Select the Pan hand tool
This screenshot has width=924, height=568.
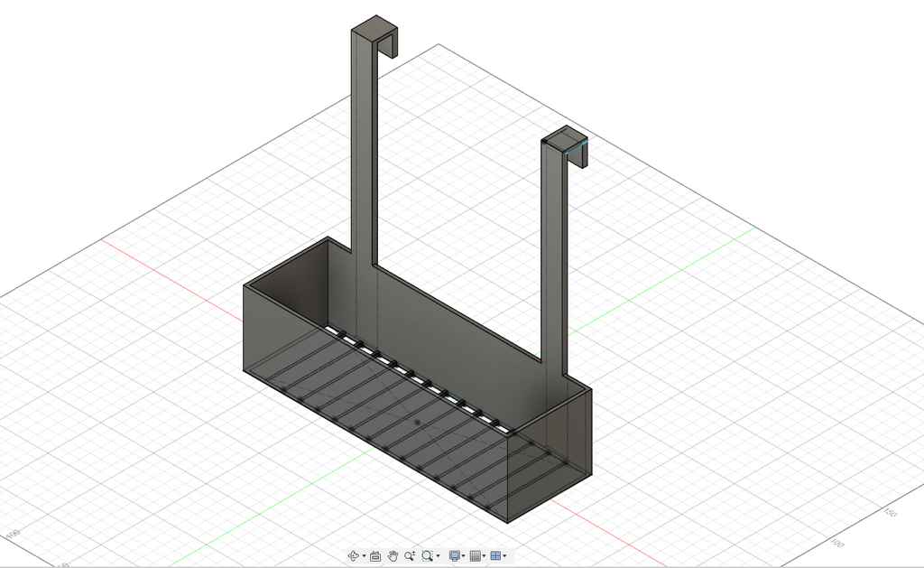coord(393,555)
